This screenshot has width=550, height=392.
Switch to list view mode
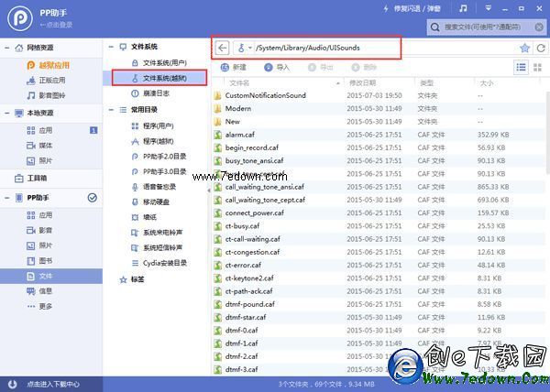[521, 67]
